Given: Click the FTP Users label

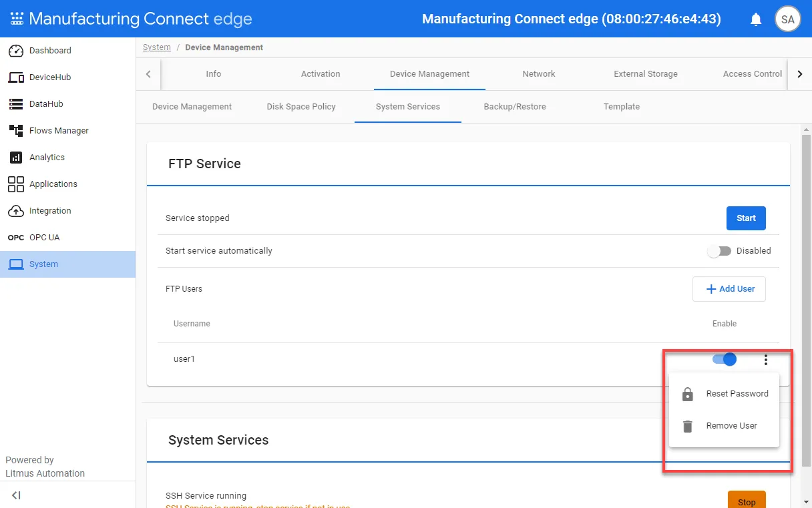Looking at the screenshot, I should (x=184, y=289).
